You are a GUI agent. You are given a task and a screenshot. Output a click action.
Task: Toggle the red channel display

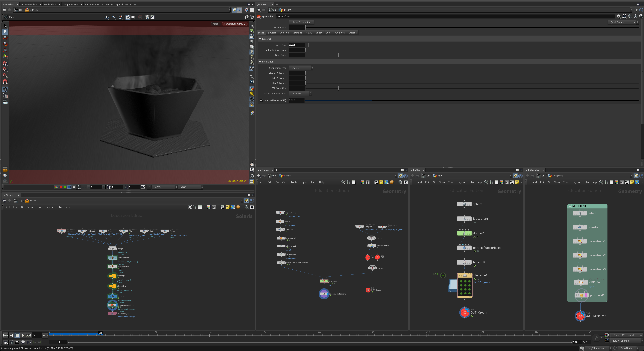[61, 187]
